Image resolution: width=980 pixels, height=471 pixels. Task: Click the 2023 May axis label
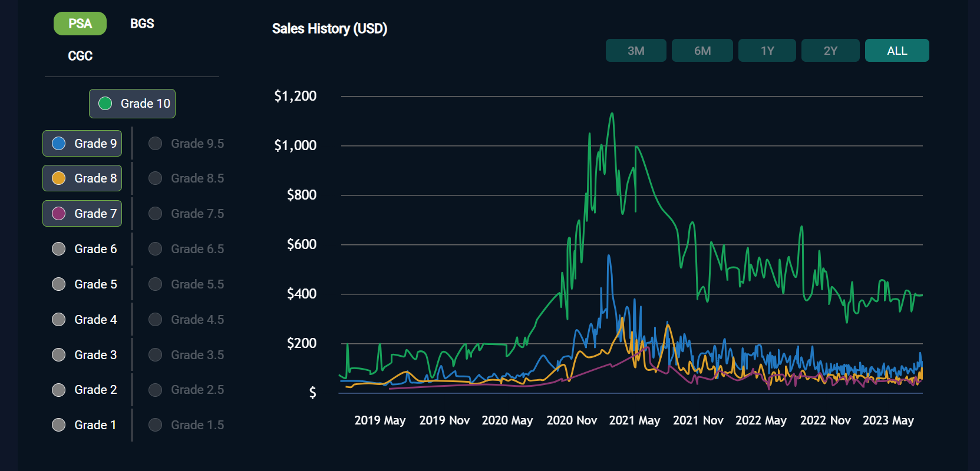[x=888, y=420]
